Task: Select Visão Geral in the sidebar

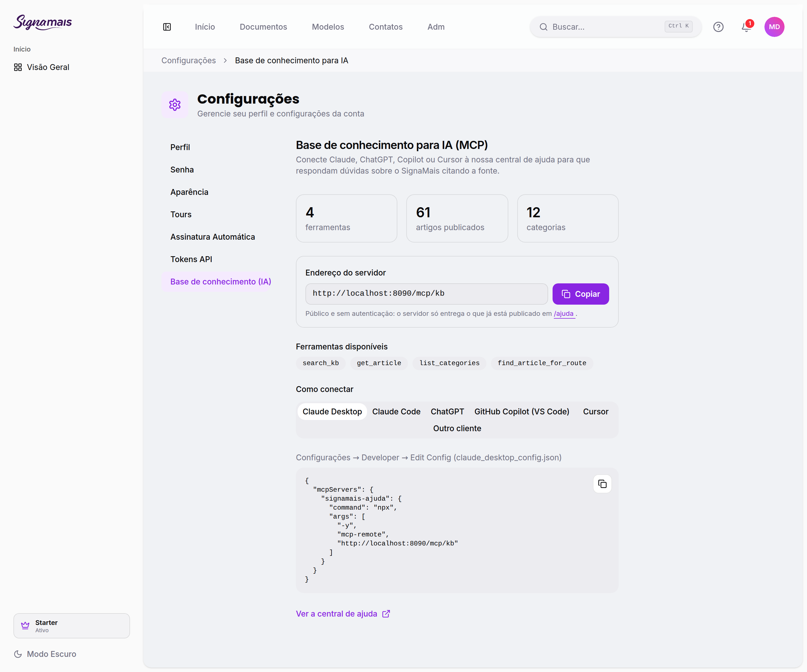Action: coord(42,67)
